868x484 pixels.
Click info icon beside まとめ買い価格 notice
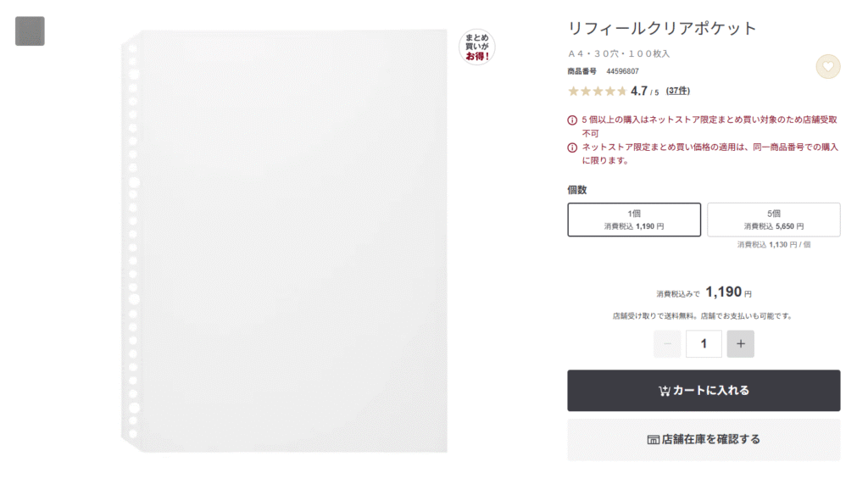pyautogui.click(x=572, y=147)
